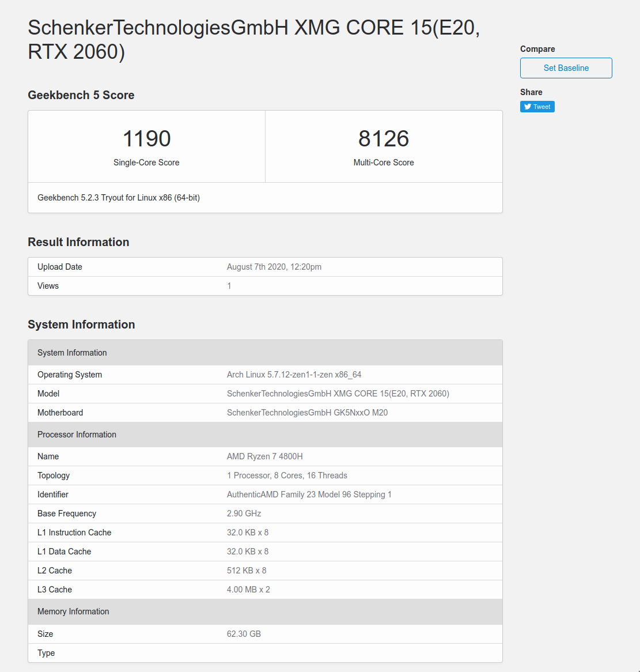Viewport: 640px width, 672px height.
Task: Click the L3 Cache label
Action: tap(54, 590)
